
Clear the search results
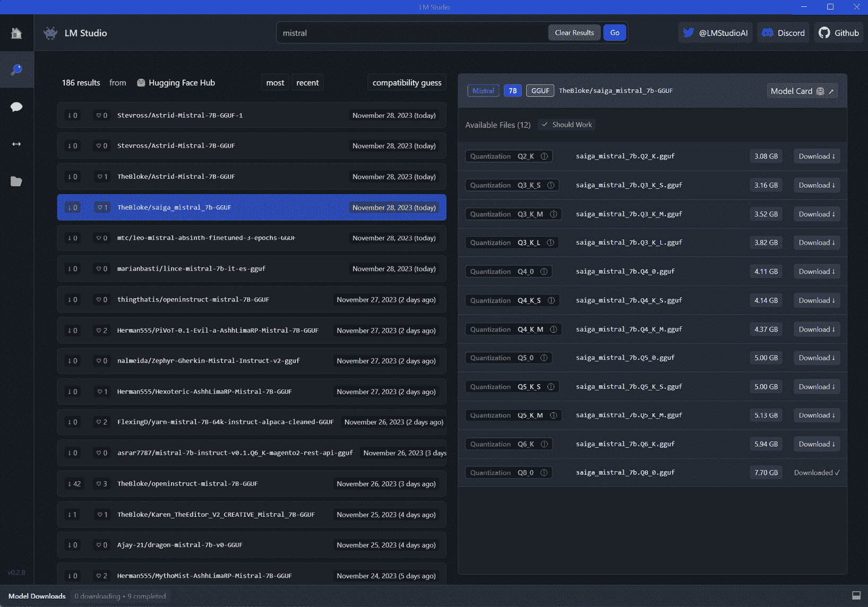(x=574, y=33)
